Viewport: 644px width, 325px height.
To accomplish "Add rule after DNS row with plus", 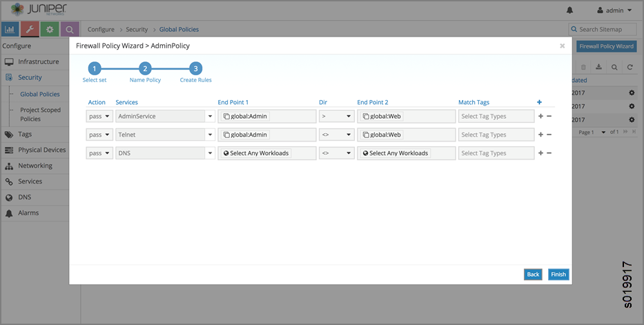I will click(540, 153).
